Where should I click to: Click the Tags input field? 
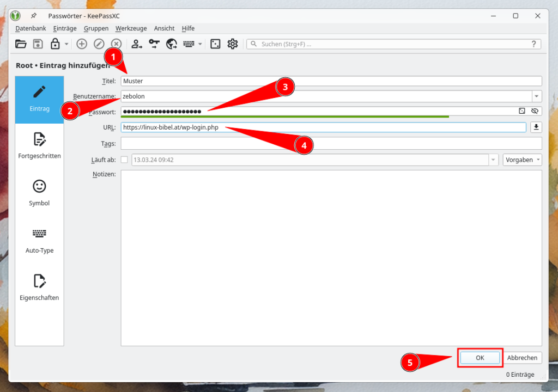331,143
